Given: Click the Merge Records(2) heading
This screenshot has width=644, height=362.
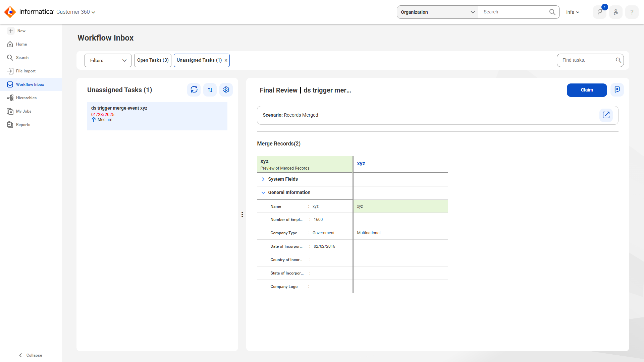Looking at the screenshot, I should click(x=279, y=144).
